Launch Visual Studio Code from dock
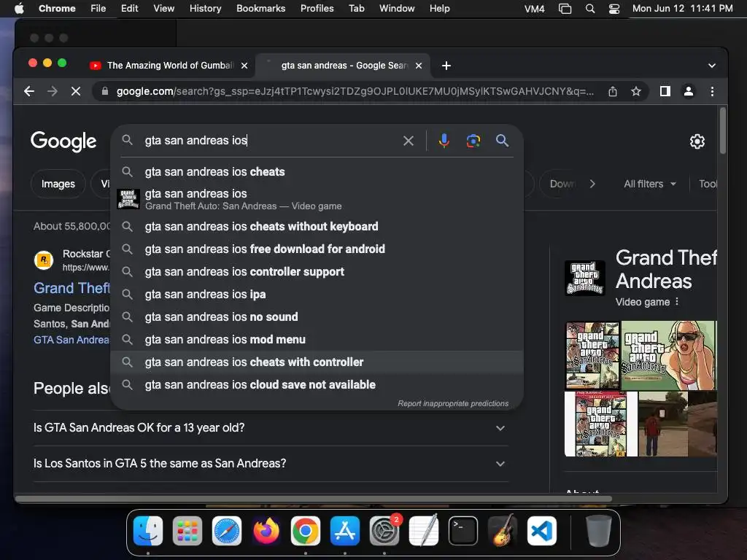747x560 pixels. [542, 531]
